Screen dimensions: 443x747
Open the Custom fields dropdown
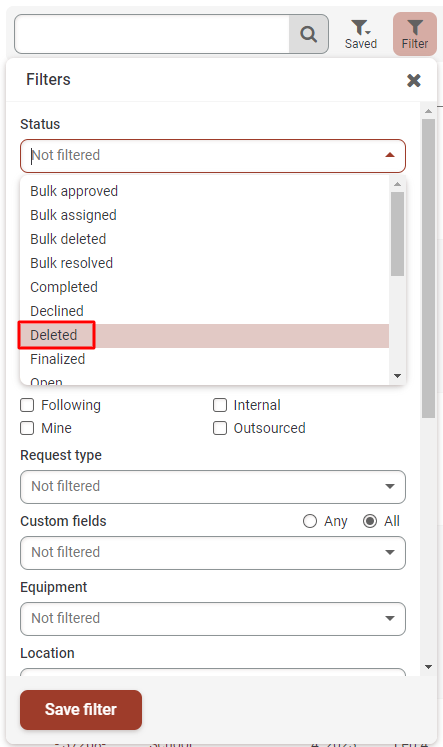coord(213,553)
